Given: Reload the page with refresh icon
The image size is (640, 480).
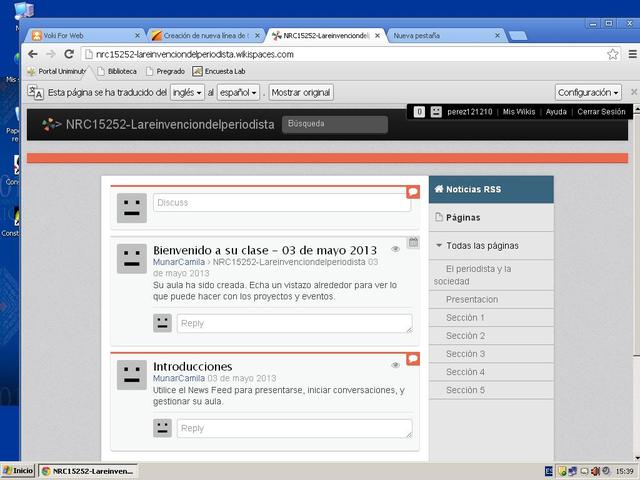Looking at the screenshot, I should [69, 54].
